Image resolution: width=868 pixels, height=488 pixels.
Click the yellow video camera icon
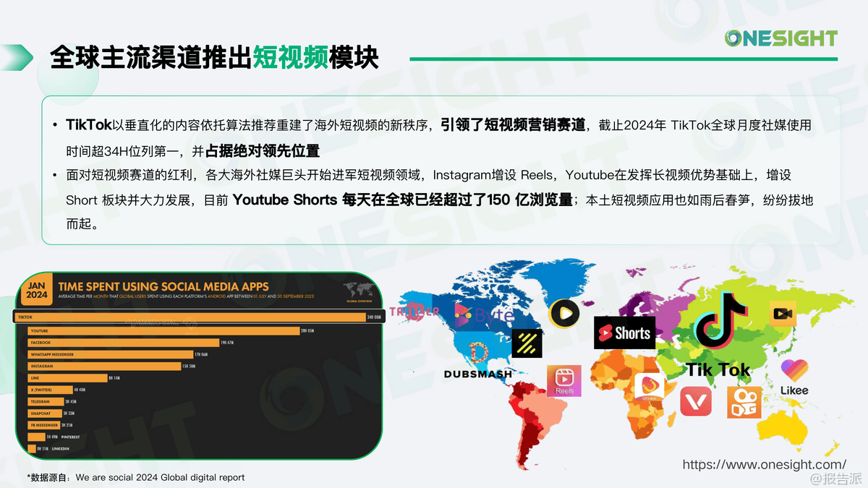click(783, 314)
